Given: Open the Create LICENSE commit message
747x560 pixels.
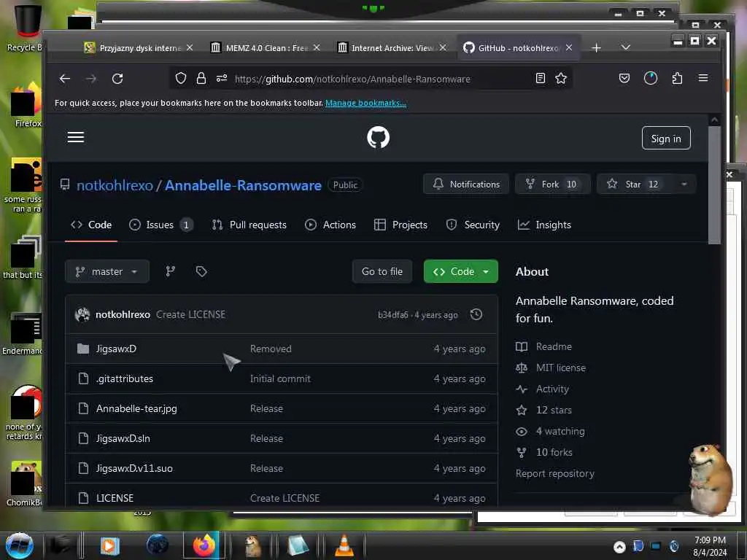Looking at the screenshot, I should [190, 315].
